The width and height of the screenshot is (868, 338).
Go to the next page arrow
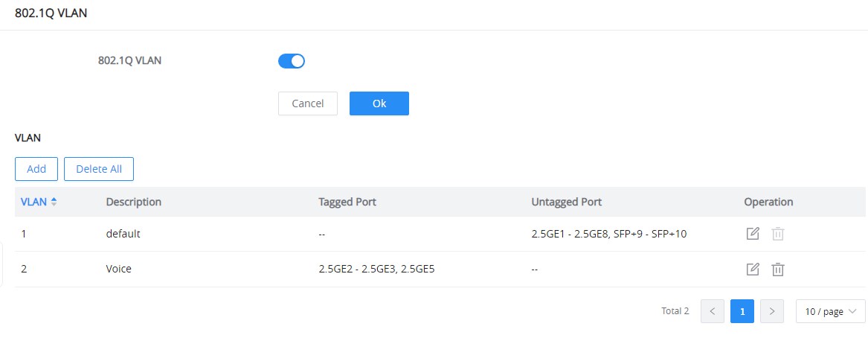[x=771, y=311]
